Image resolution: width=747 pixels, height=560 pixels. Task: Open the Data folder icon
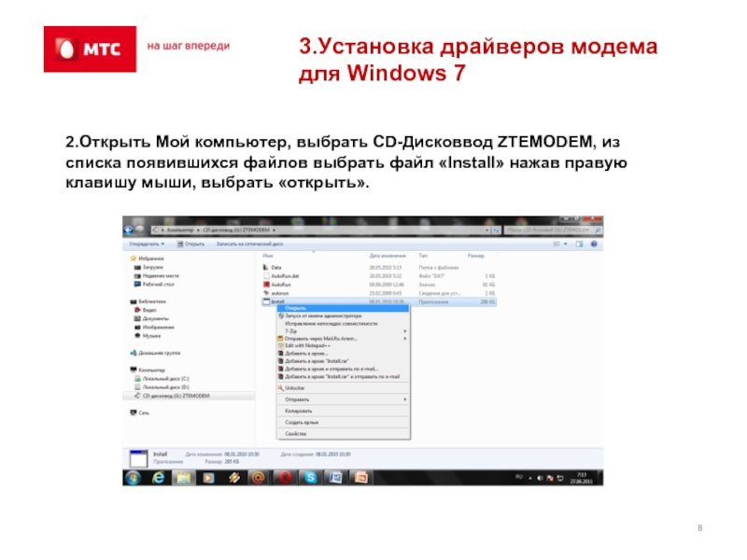pyautogui.click(x=266, y=268)
